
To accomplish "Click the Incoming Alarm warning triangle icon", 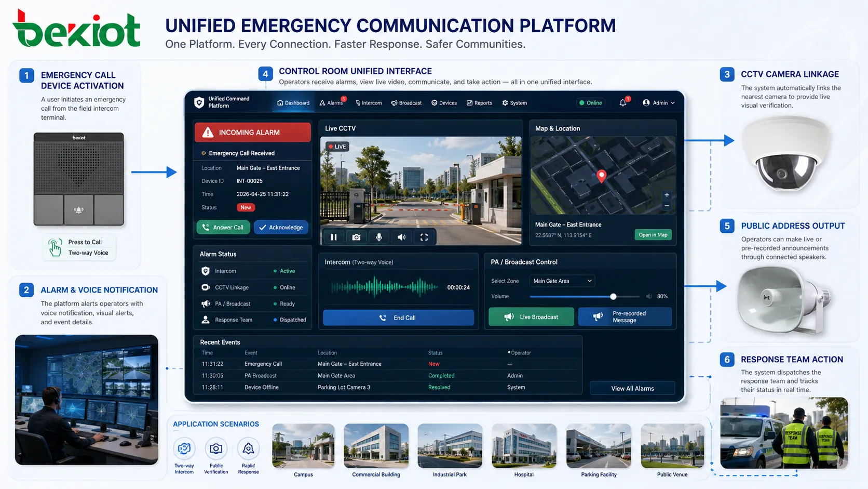I will pyautogui.click(x=208, y=133).
